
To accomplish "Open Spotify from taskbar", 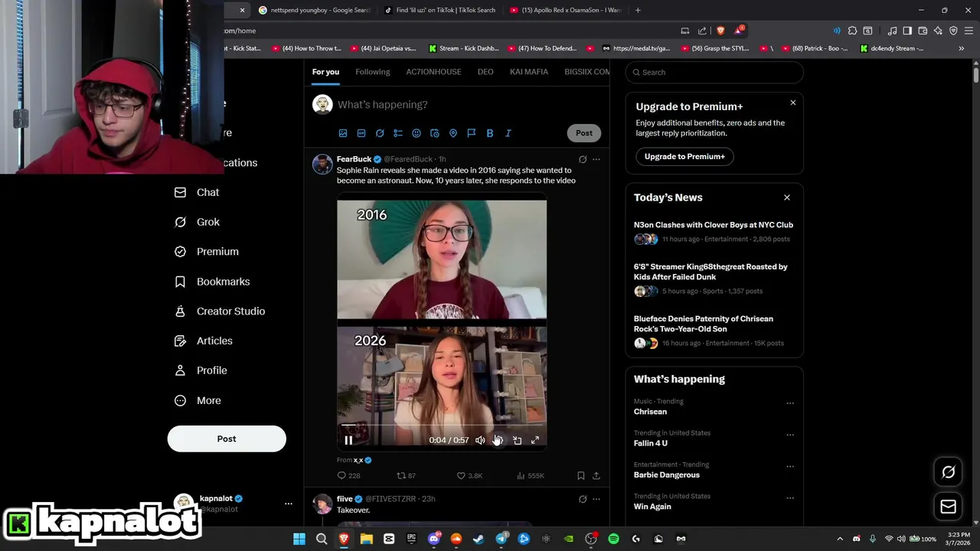I will [x=613, y=539].
